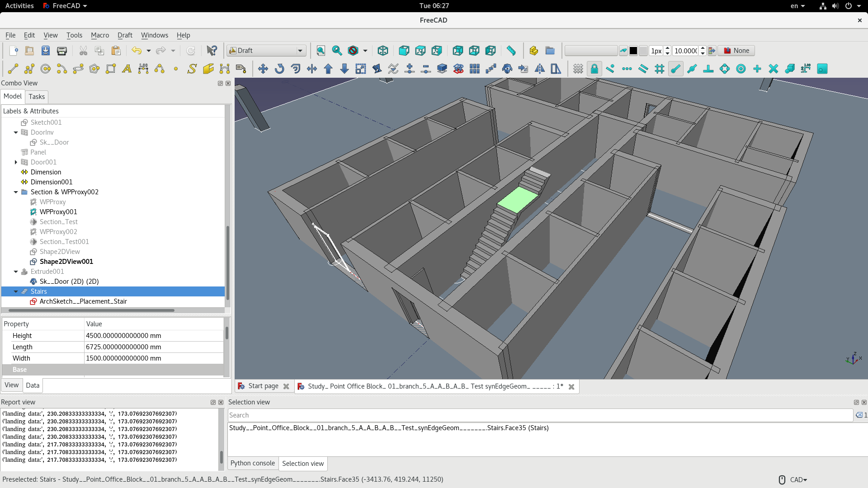
Task: Switch to the Tasks tab
Action: coord(37,97)
